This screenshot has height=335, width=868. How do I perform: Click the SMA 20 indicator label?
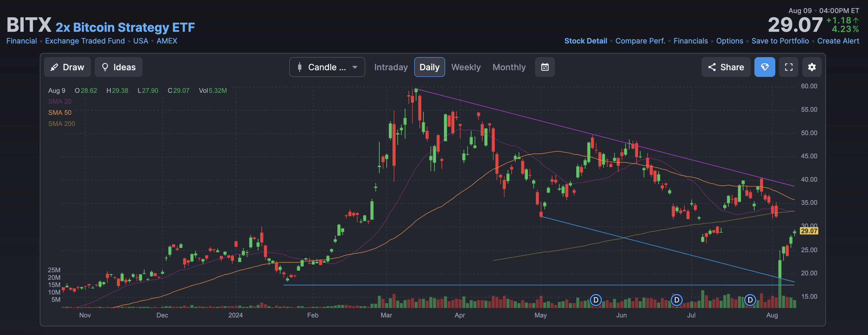(60, 101)
